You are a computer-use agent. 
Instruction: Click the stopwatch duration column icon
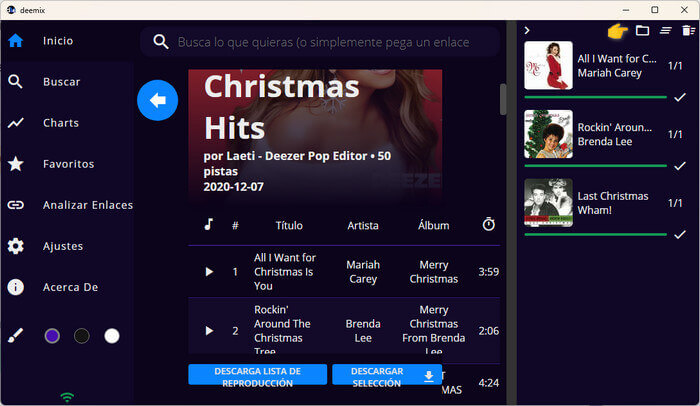point(489,224)
